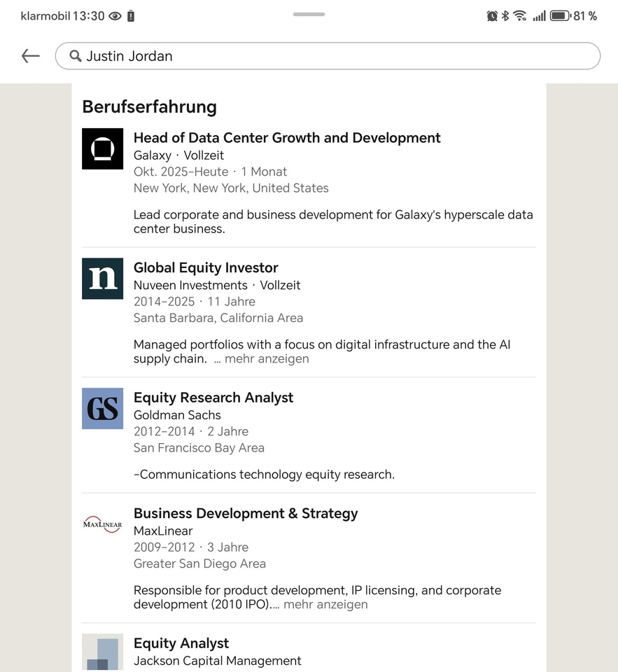Expand MaxLinear description with mehr anzeigen
Image resolution: width=618 pixels, height=672 pixels.
click(x=325, y=605)
